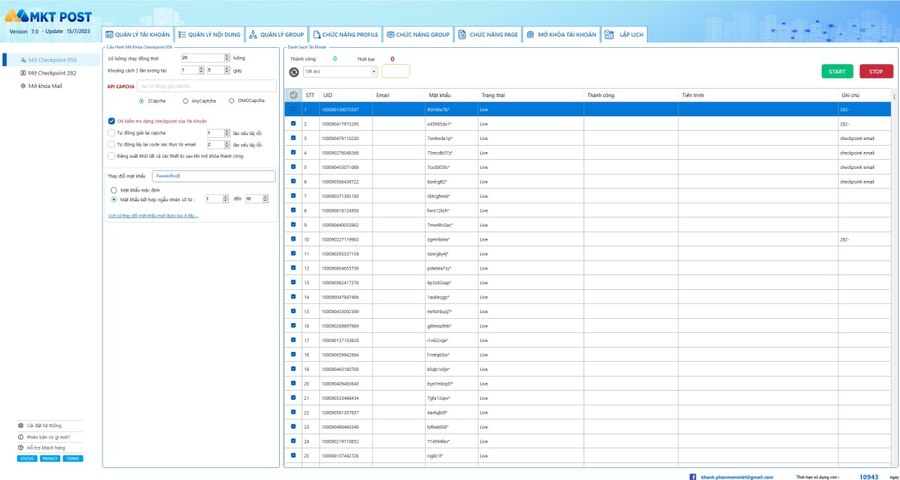The height and width of the screenshot is (480, 900).
Task: Click the document icon on Chức Năng Page
Action: (462, 34)
